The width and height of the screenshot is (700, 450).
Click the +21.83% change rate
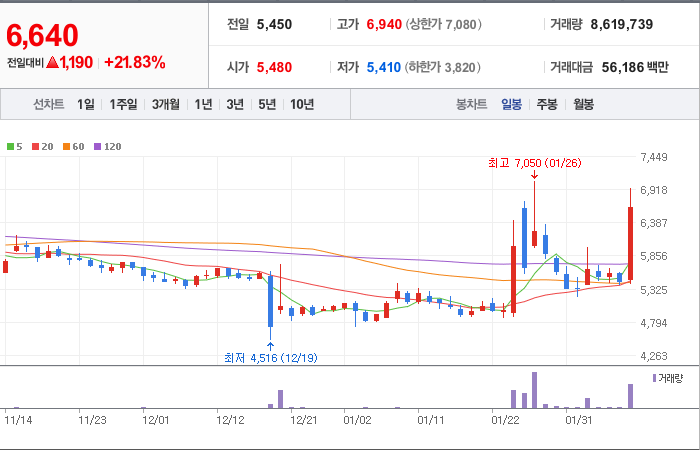tap(135, 63)
